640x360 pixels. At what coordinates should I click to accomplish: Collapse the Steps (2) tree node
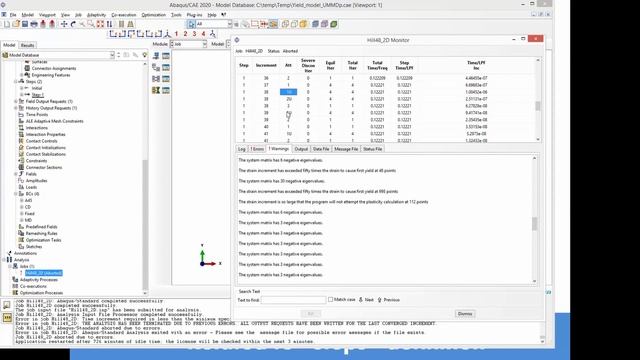(16, 82)
